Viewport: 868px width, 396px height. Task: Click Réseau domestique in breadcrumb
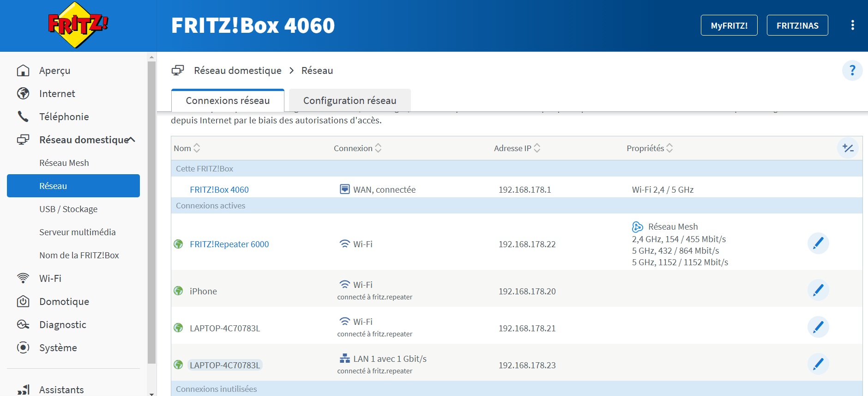[238, 70]
